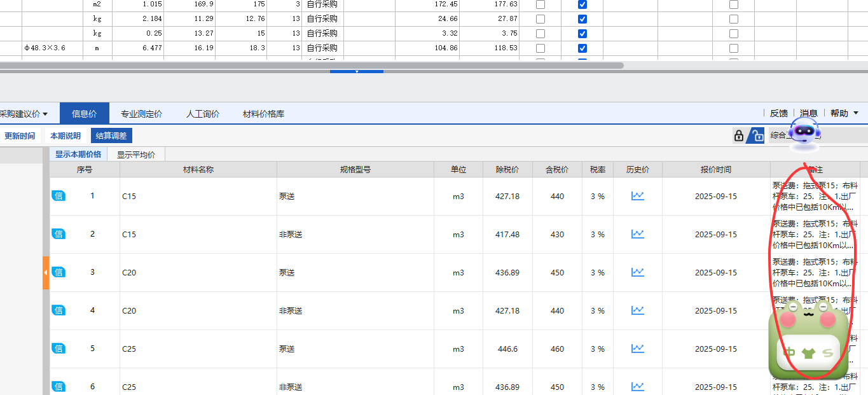
Task: Open history price chart for row 5 C25 泵送
Action: point(637,349)
